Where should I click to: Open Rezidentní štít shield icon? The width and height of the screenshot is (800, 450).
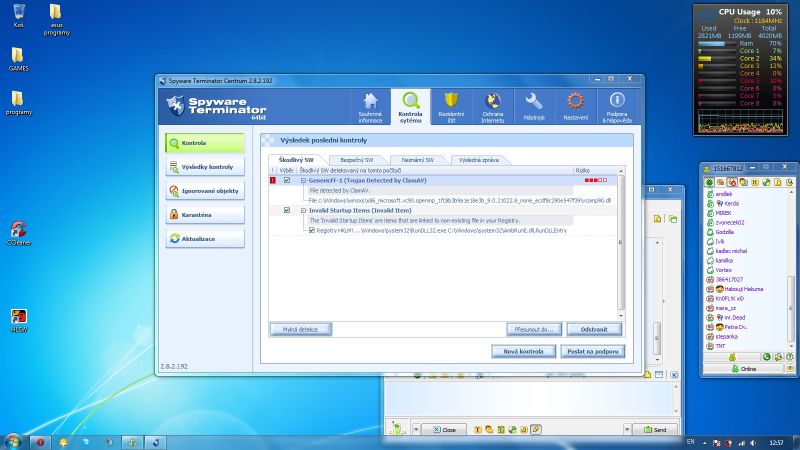pyautogui.click(x=451, y=107)
